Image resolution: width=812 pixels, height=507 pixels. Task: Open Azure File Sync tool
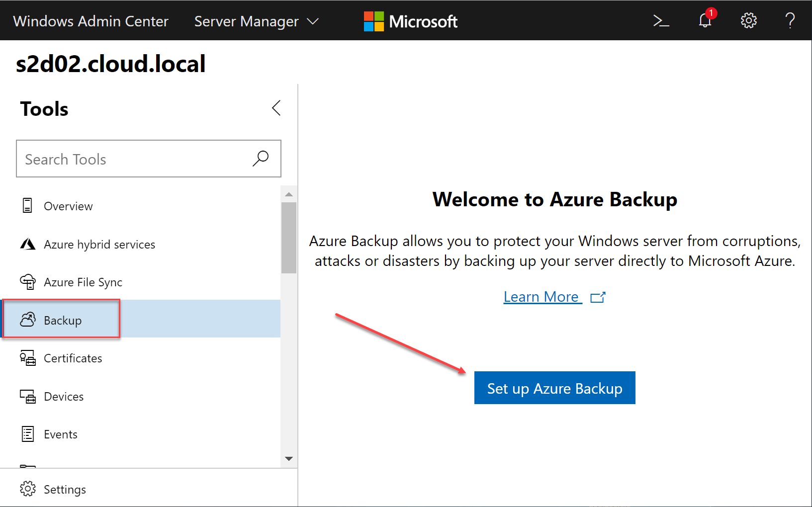[x=140, y=282]
